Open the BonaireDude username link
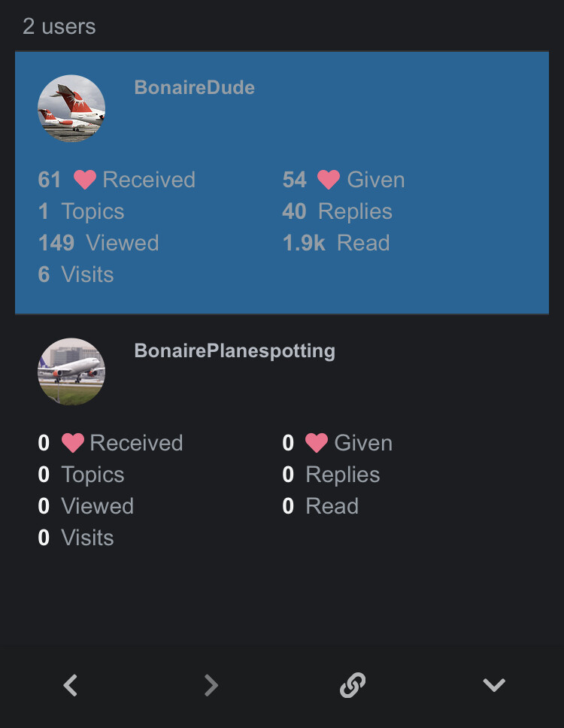This screenshot has height=728, width=564. pos(195,87)
